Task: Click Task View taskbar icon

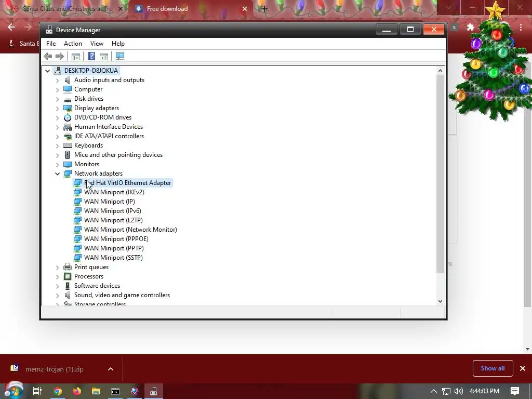Action: pyautogui.click(x=37, y=391)
